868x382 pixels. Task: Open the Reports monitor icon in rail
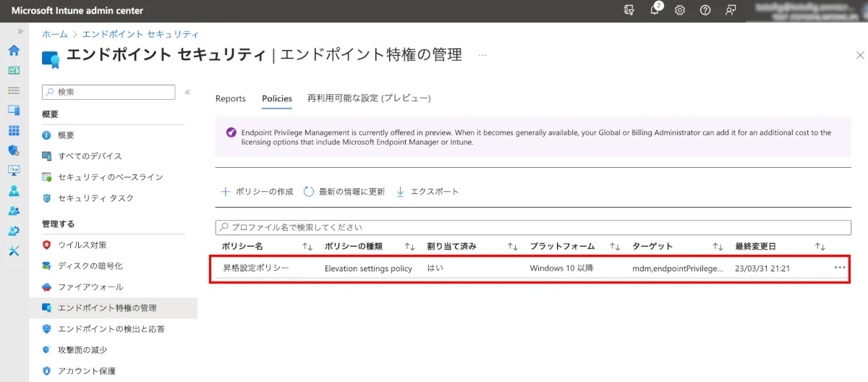pos(14,171)
